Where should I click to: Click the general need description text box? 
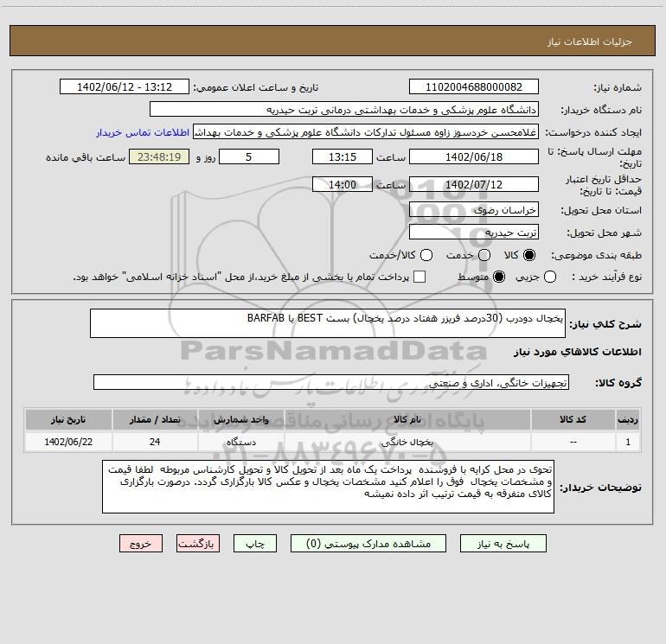point(328,323)
